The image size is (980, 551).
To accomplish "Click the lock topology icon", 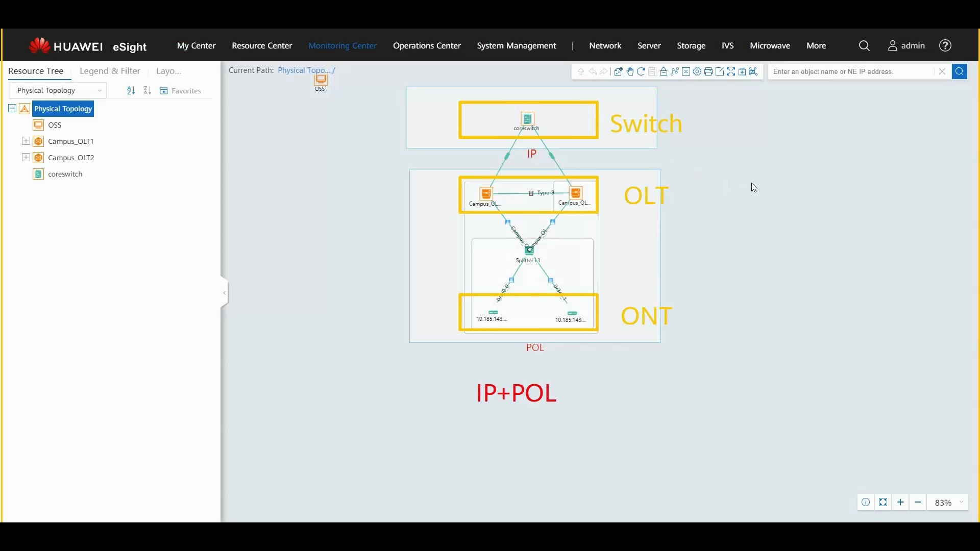I will click(664, 72).
